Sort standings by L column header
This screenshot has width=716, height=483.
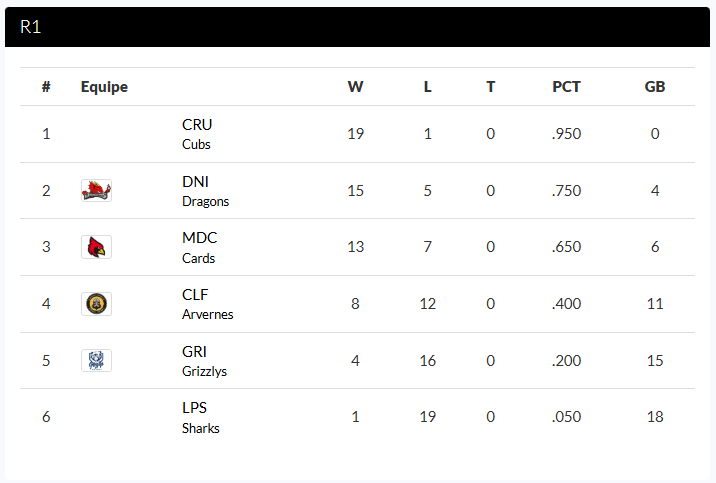(x=427, y=87)
